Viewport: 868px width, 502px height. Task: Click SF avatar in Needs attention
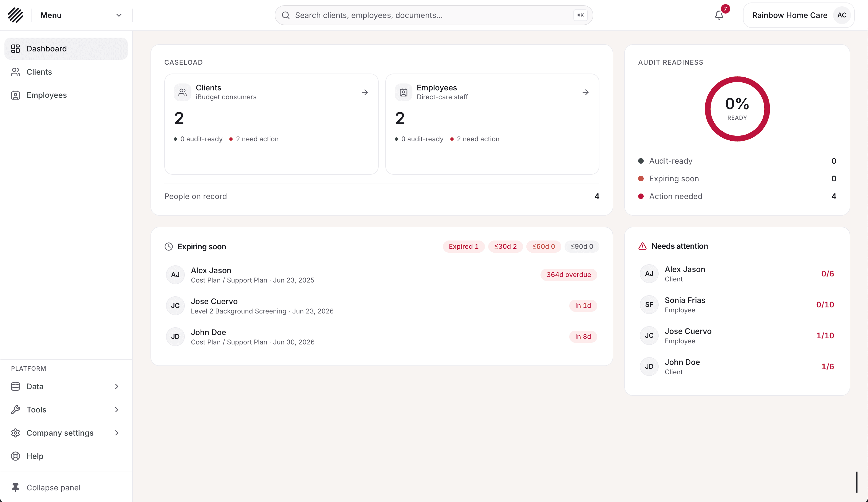[x=649, y=305]
